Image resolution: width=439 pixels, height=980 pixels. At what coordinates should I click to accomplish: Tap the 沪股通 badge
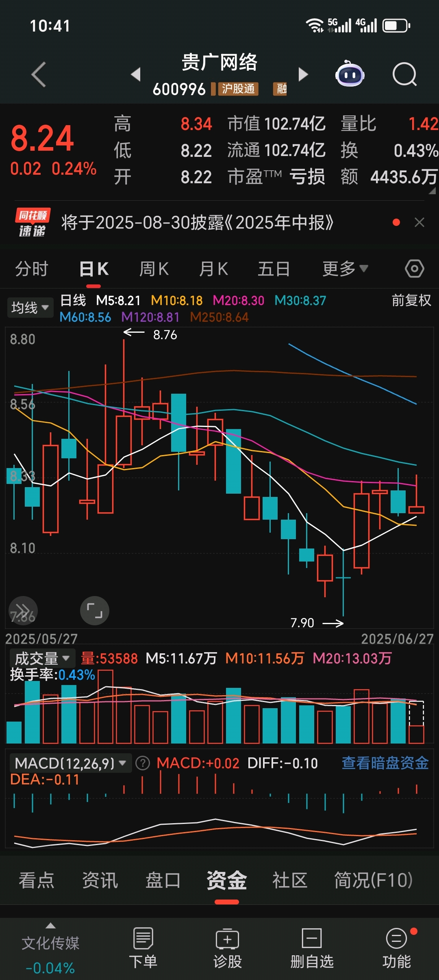click(x=238, y=89)
